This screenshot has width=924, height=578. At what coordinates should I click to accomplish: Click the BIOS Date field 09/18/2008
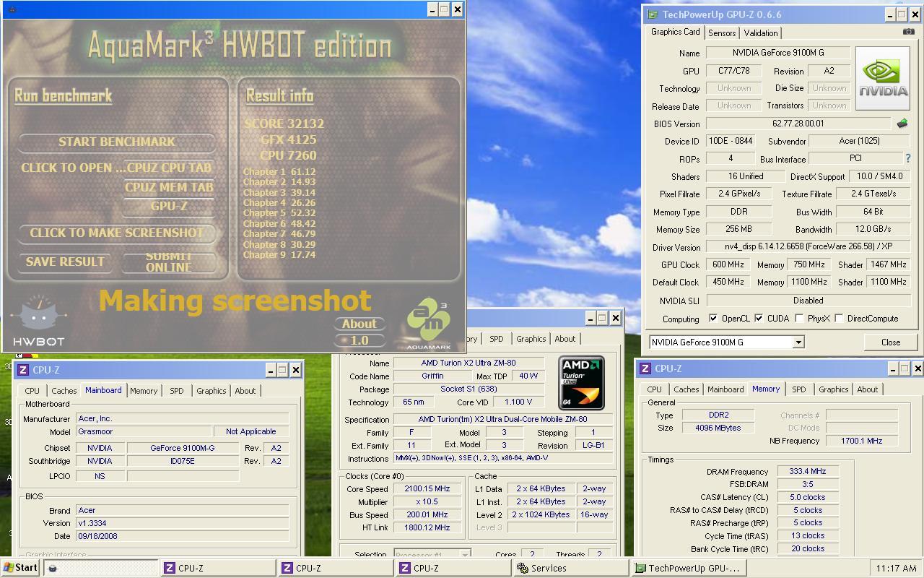[x=182, y=536]
